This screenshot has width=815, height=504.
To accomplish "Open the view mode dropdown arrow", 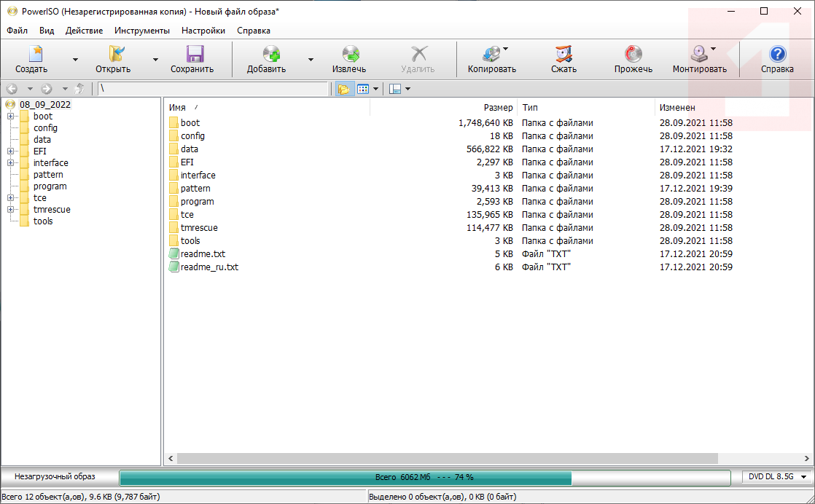I will [376, 89].
